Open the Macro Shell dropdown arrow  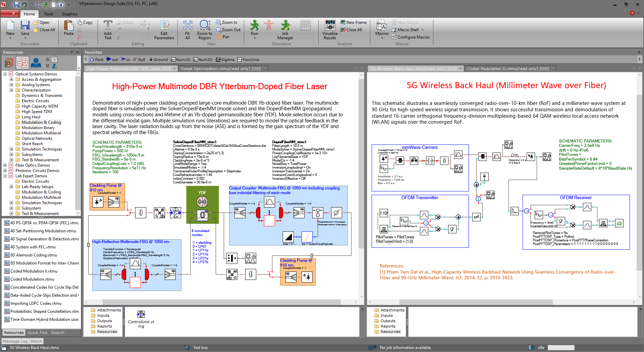(423, 30)
